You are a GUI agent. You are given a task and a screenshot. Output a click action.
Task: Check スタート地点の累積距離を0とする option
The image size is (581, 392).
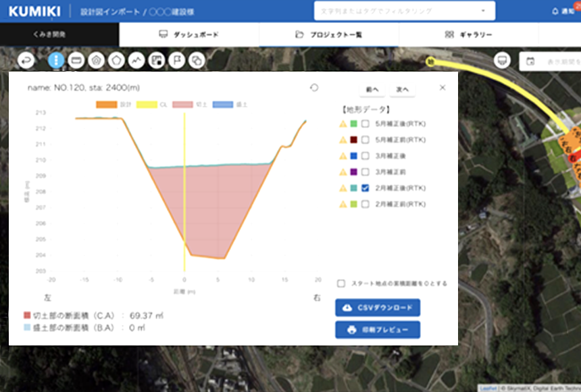pyautogui.click(x=342, y=284)
